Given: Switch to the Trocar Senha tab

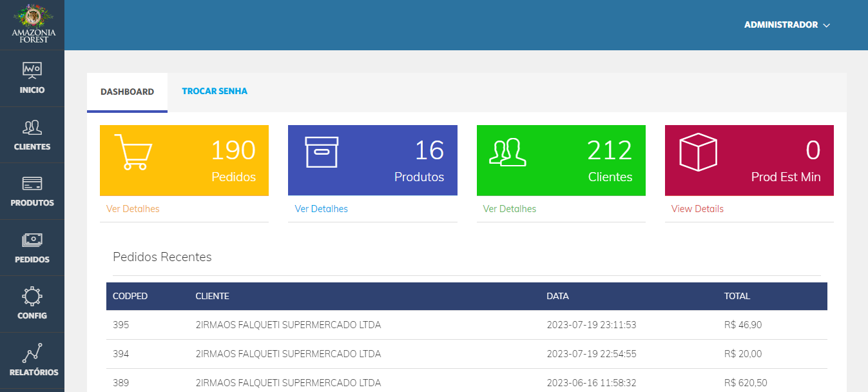Looking at the screenshot, I should [215, 92].
